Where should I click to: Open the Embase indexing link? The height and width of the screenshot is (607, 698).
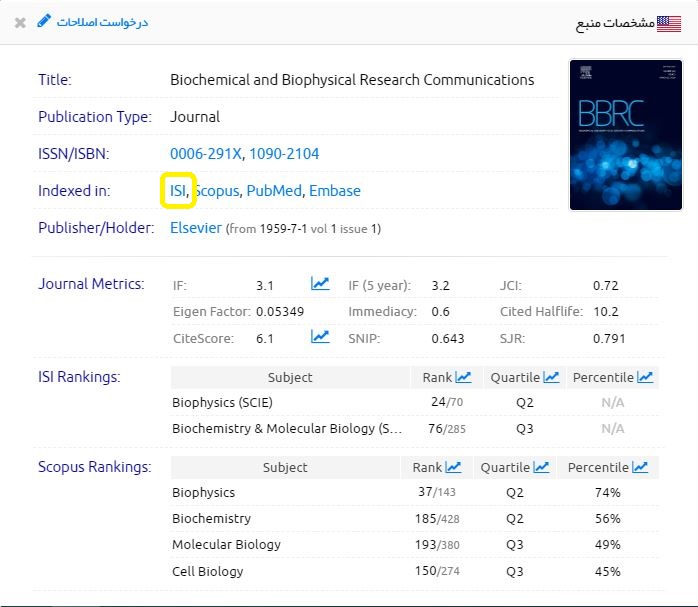(335, 190)
